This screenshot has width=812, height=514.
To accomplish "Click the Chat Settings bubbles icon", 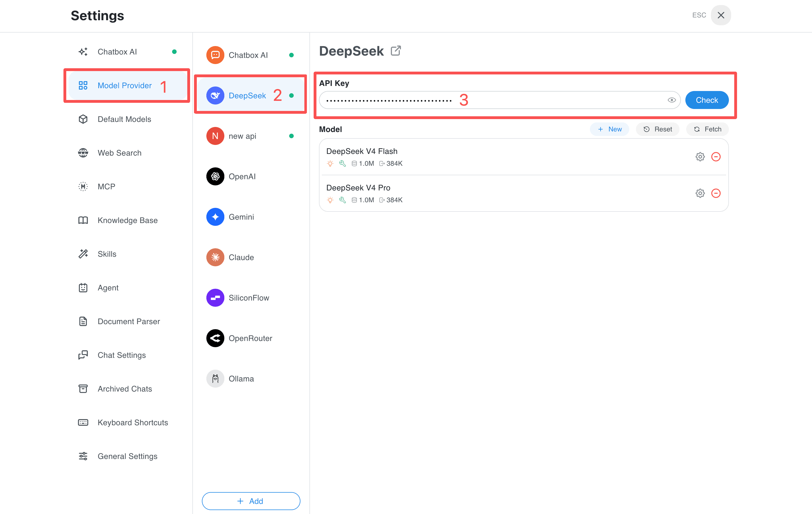I will pyautogui.click(x=83, y=355).
